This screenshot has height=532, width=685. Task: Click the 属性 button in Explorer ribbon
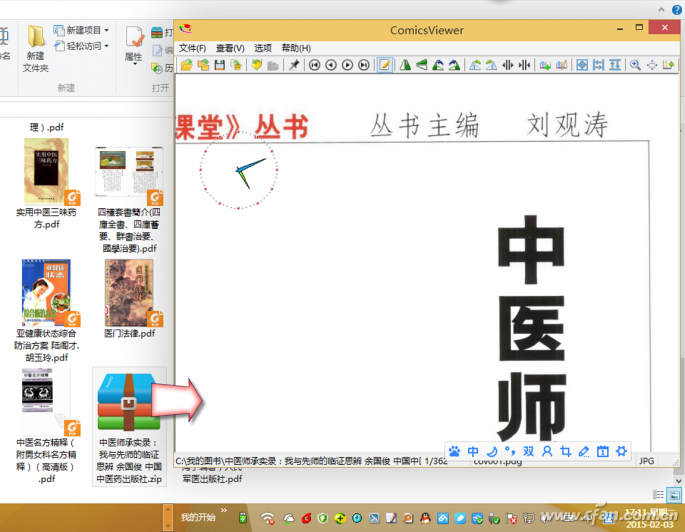point(134,45)
